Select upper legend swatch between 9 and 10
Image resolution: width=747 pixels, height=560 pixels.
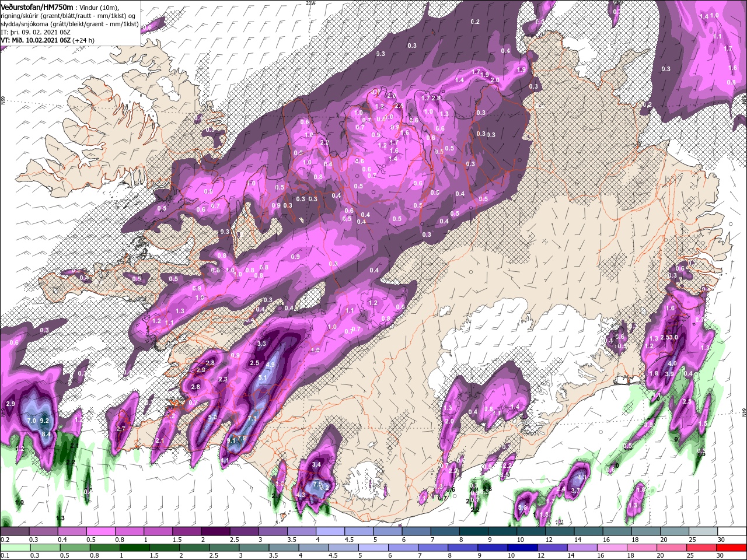coord(502,531)
